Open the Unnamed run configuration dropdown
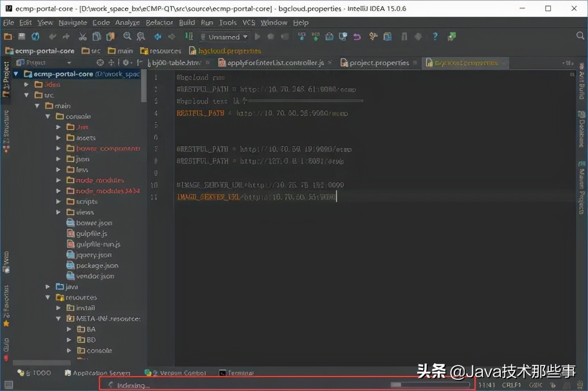Image resolution: width=588 pixels, height=391 pixels. tap(224, 37)
